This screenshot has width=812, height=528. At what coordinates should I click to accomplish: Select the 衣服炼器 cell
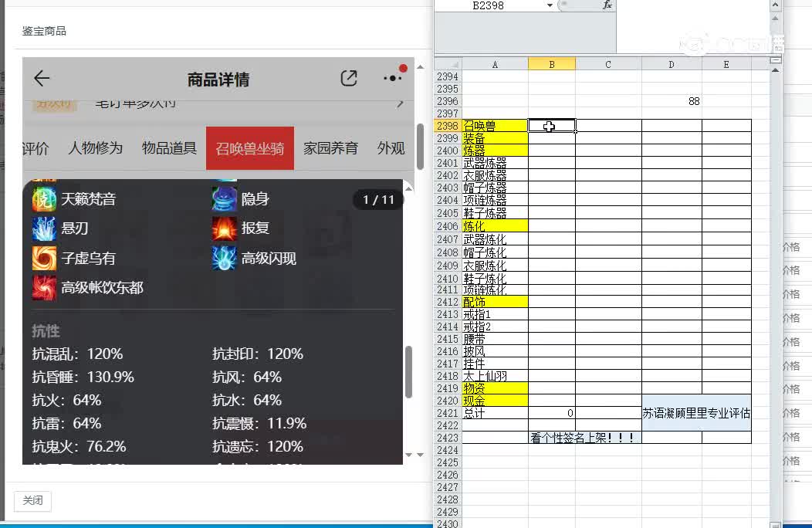coord(495,175)
